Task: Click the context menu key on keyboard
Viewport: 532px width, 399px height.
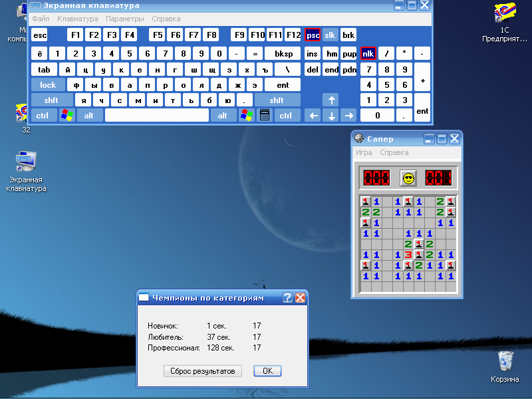Action: 264,115
